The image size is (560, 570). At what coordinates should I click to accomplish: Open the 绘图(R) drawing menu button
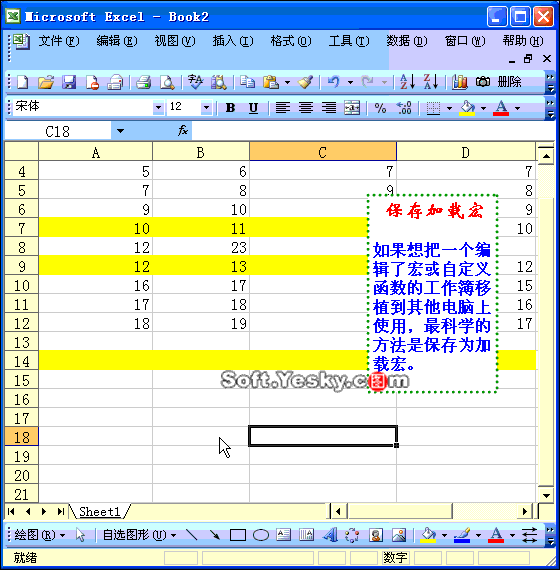(x=39, y=535)
